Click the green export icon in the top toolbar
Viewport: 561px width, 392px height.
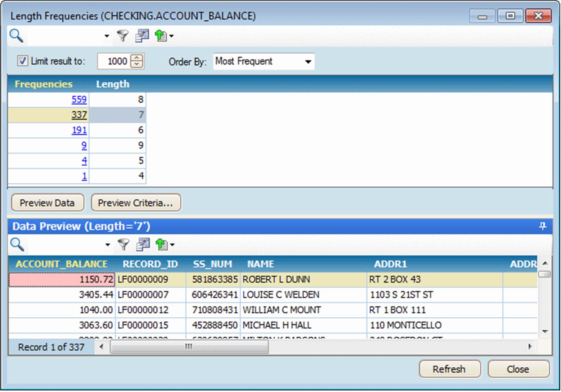click(x=161, y=36)
